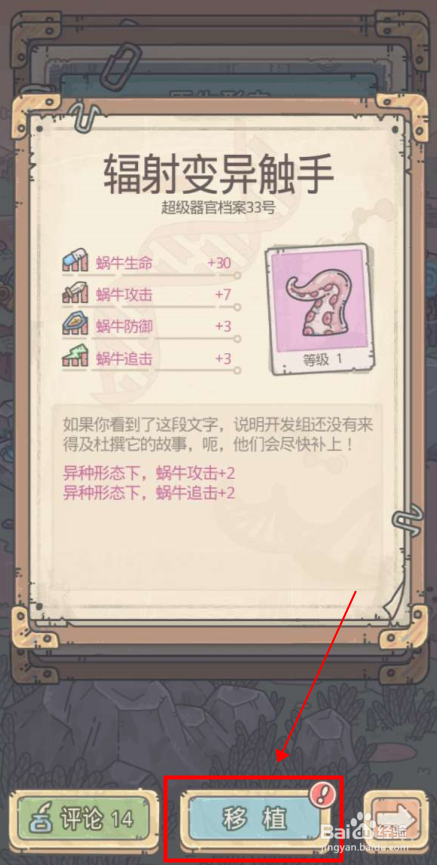Tap the 等级 1 level label

tap(323, 359)
